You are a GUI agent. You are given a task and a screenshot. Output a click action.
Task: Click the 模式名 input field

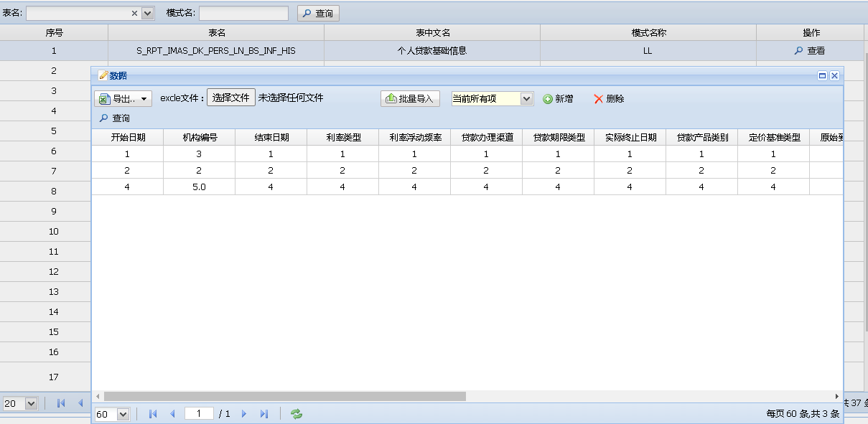point(243,13)
